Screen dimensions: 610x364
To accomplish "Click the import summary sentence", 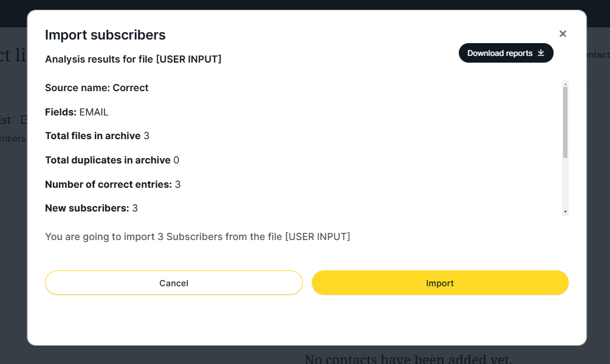I will (x=197, y=236).
